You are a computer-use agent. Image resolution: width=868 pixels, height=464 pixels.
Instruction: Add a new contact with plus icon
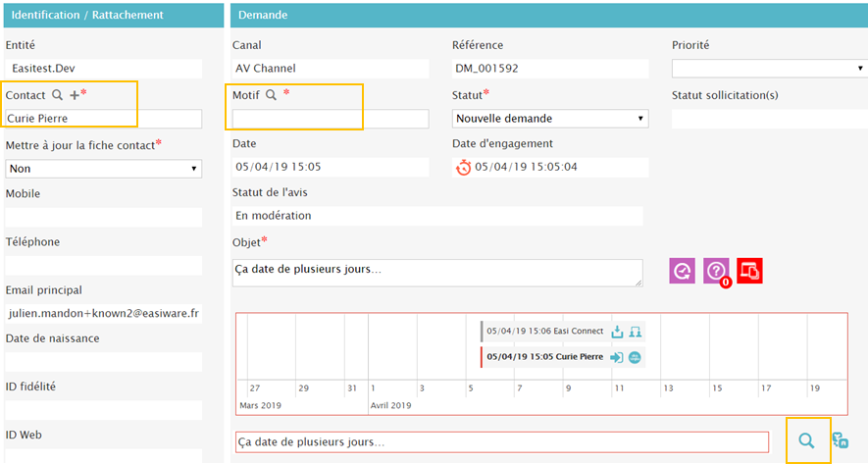[75, 95]
